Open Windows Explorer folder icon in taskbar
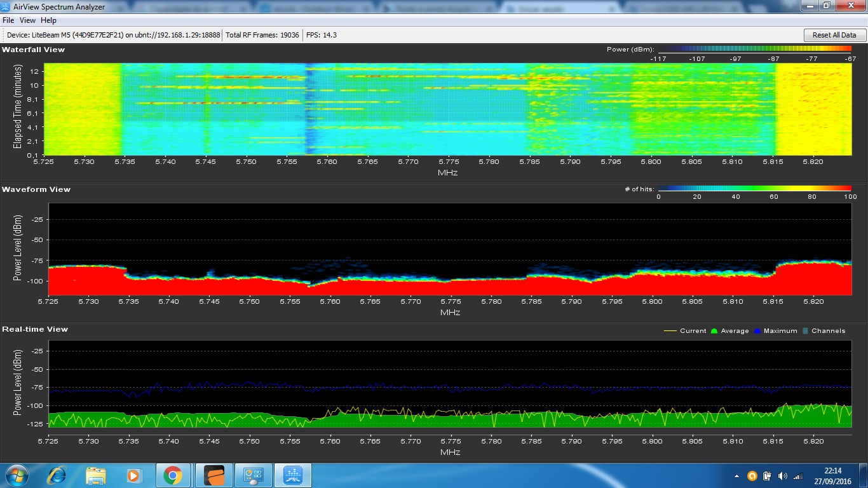 point(96,475)
